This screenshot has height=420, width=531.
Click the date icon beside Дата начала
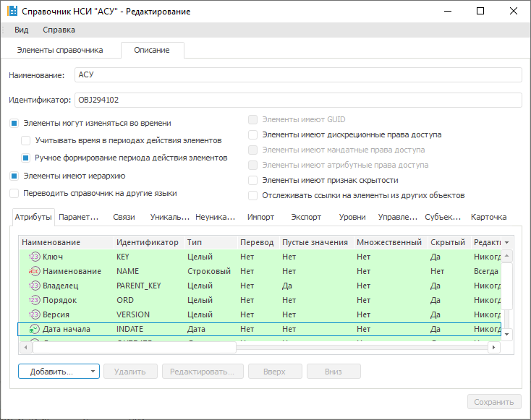[34, 329]
